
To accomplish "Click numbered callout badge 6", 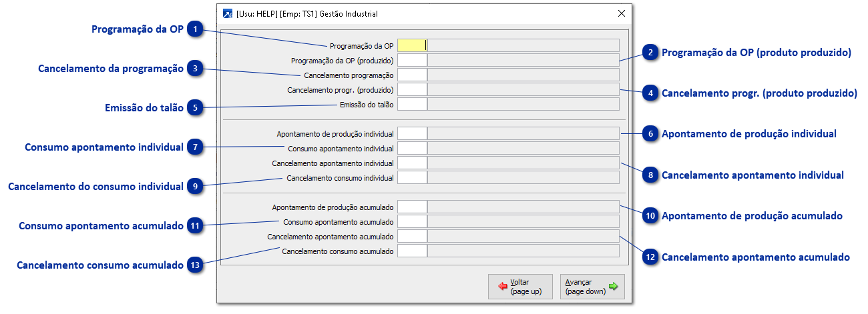I will (x=650, y=134).
